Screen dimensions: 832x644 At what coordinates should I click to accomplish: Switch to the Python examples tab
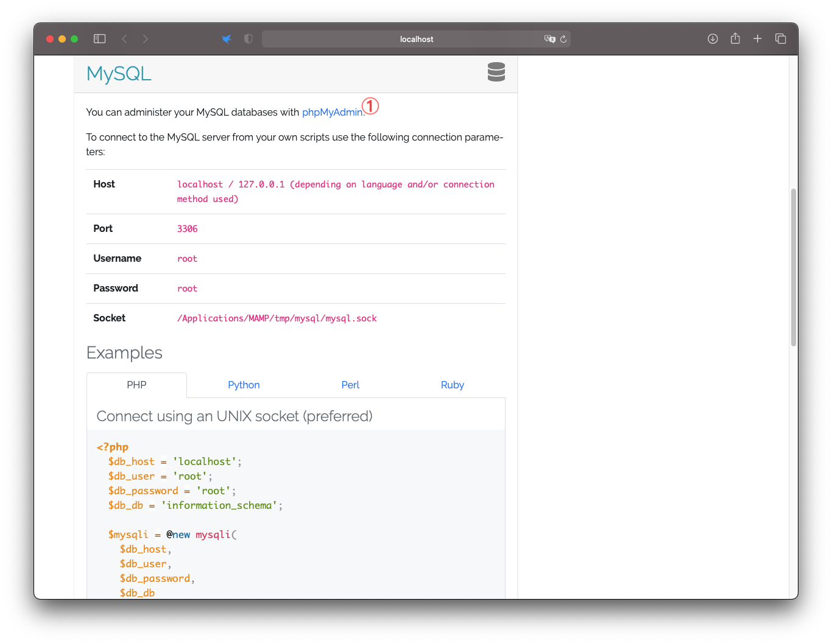coord(244,385)
